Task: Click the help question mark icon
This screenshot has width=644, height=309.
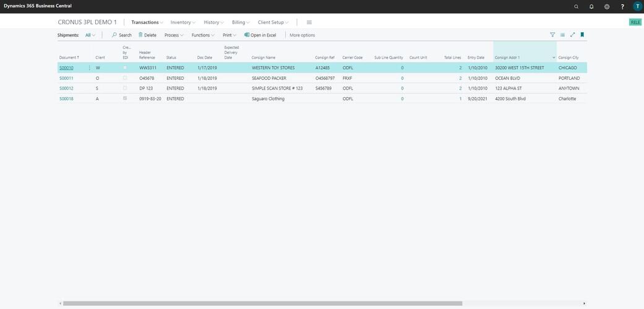Action: [x=622, y=6]
